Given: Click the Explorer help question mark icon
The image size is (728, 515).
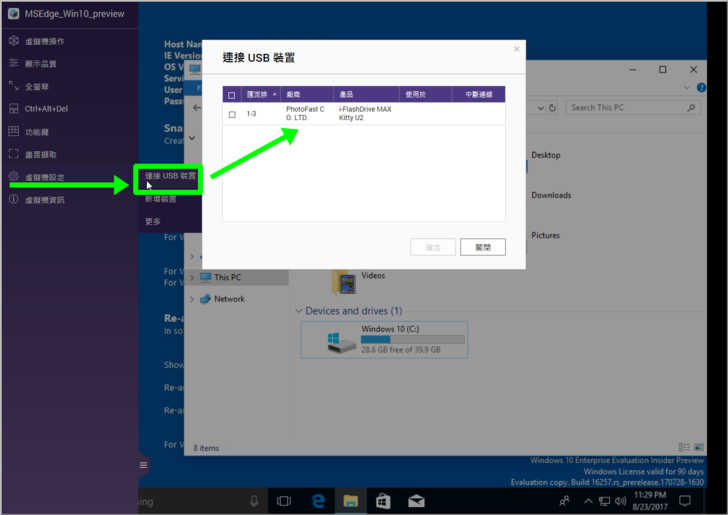Looking at the screenshot, I should [702, 87].
